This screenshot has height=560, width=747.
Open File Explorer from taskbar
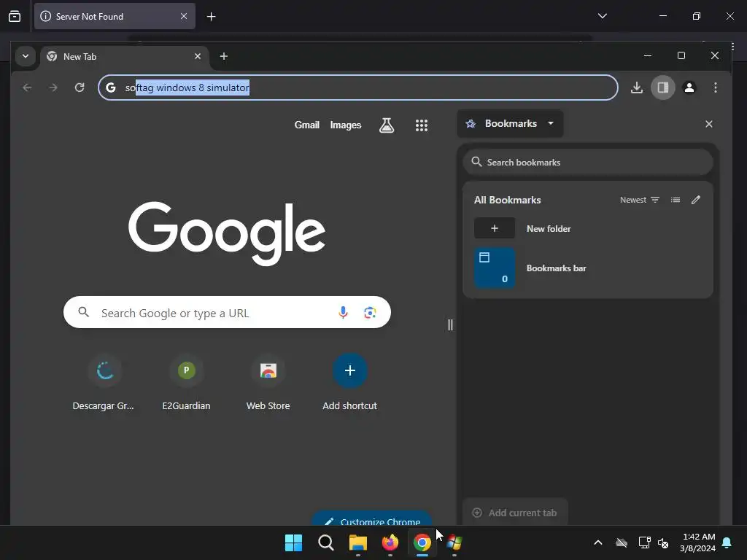(x=357, y=542)
